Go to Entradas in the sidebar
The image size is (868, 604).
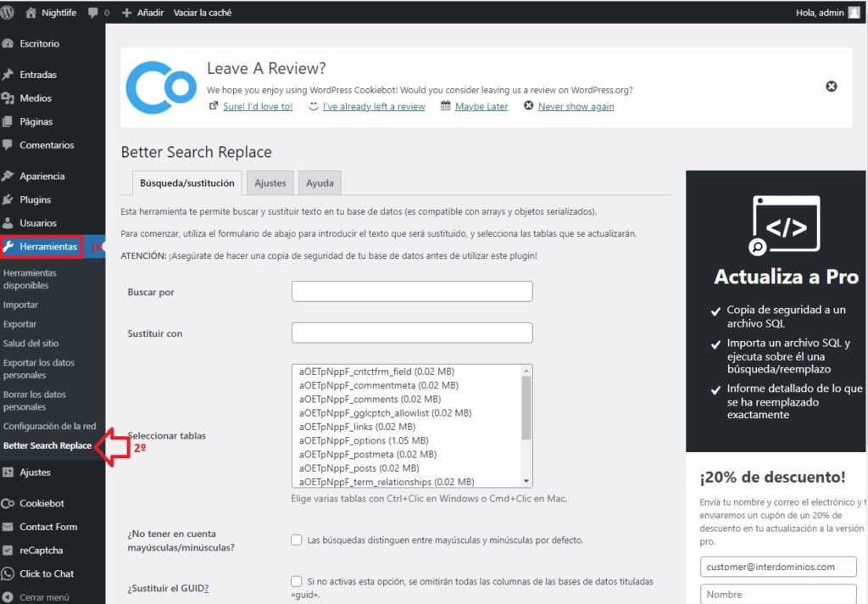[x=37, y=75]
